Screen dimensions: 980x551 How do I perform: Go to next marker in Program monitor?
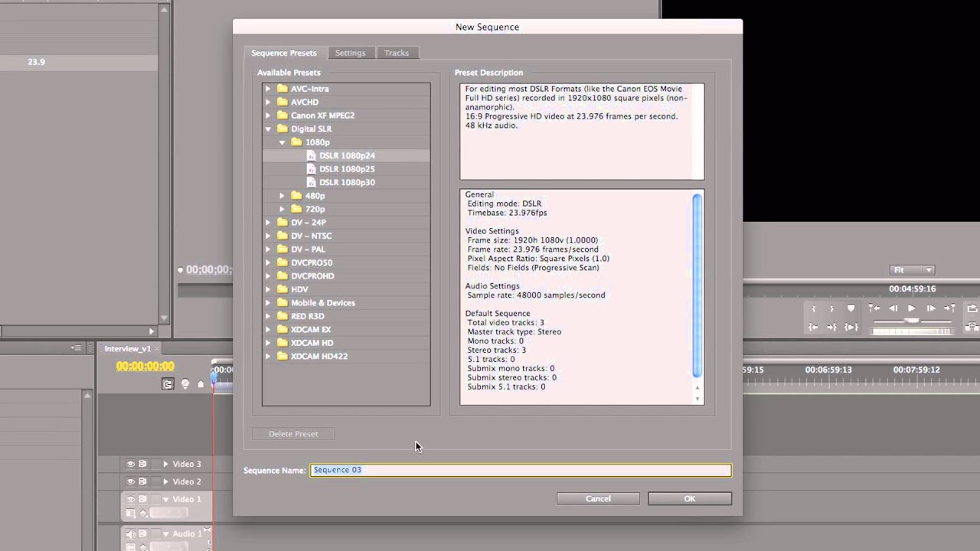(x=950, y=308)
